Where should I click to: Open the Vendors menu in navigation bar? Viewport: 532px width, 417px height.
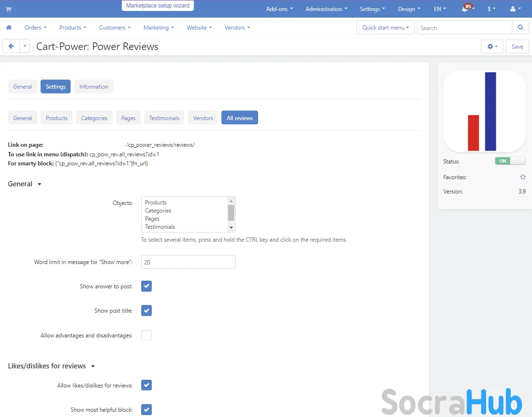point(237,28)
